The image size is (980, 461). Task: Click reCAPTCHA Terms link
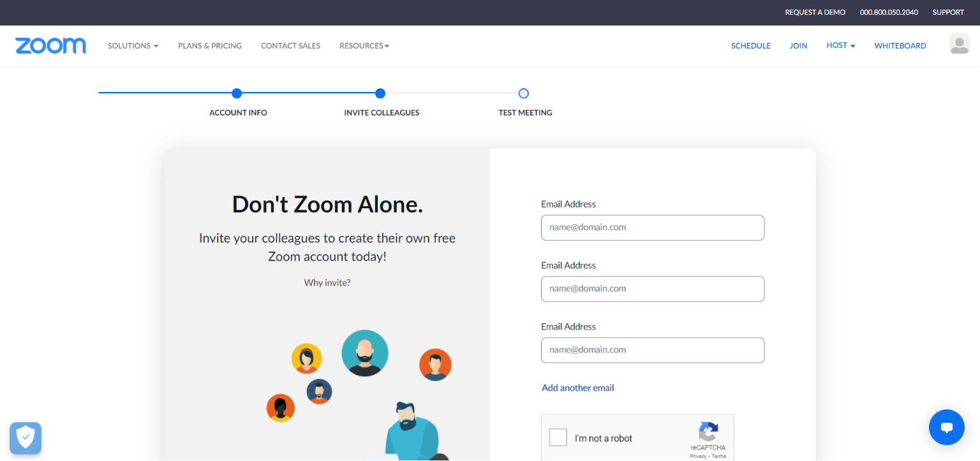718,456
